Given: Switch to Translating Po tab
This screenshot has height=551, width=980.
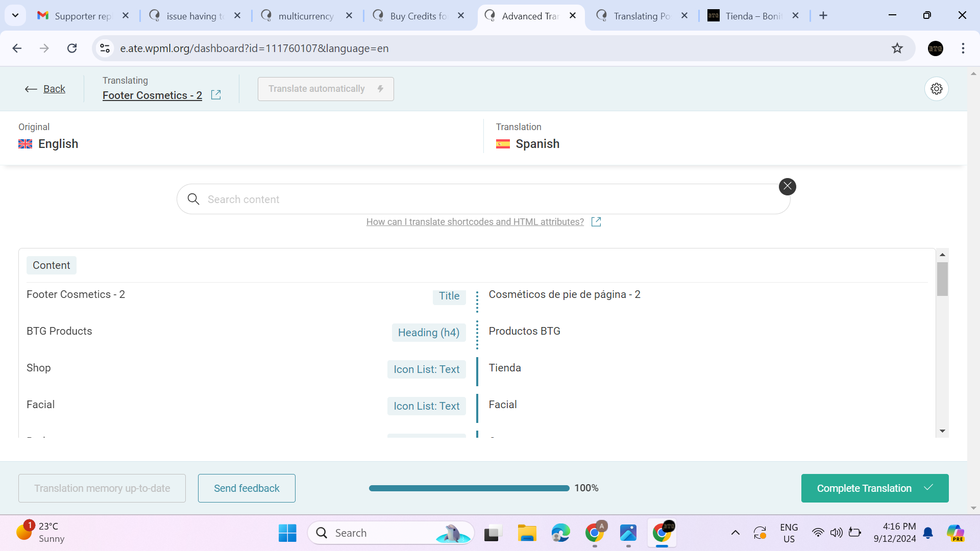Looking at the screenshot, I should [x=642, y=16].
